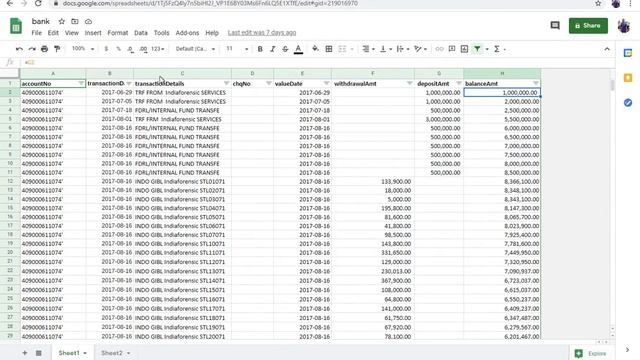This screenshot has height=360, width=640.
Task: Open the Keep side panel icon
Action: tap(628, 78)
